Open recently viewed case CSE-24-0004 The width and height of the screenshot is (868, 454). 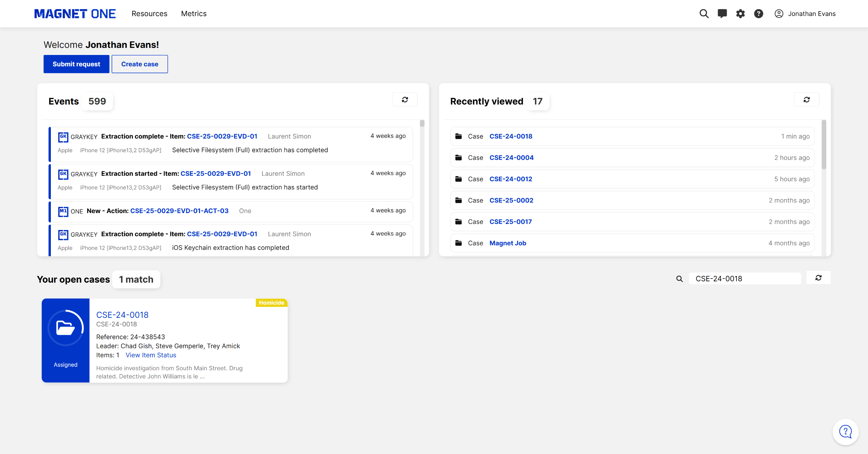coord(511,157)
